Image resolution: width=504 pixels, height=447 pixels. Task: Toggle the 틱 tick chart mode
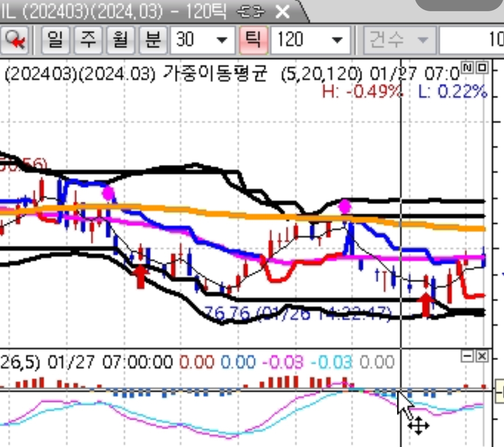tap(252, 41)
